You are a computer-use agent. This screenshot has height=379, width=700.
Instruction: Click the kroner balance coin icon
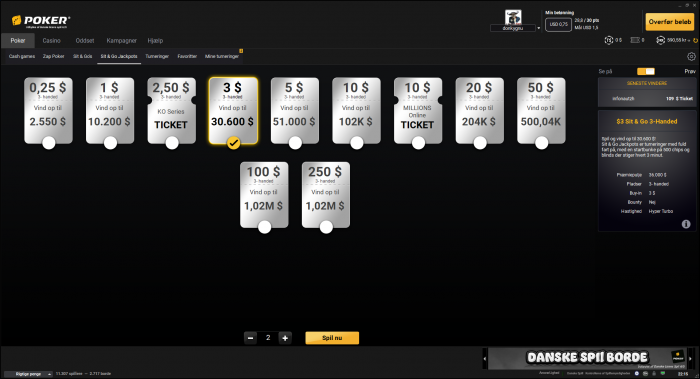click(x=660, y=40)
